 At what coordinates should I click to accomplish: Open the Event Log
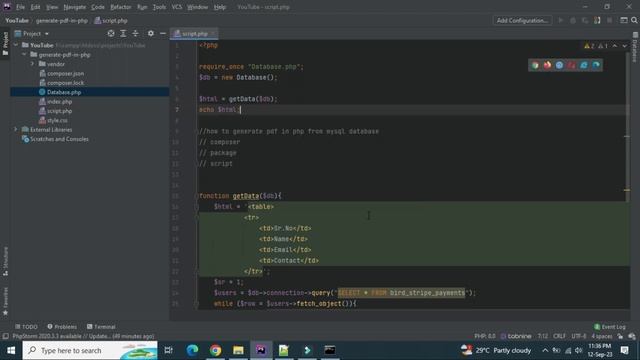point(609,327)
